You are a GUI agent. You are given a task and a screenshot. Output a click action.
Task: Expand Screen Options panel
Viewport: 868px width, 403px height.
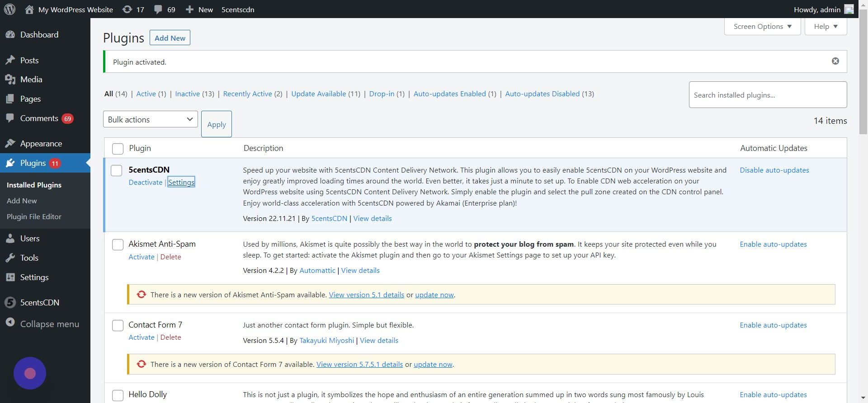point(762,27)
